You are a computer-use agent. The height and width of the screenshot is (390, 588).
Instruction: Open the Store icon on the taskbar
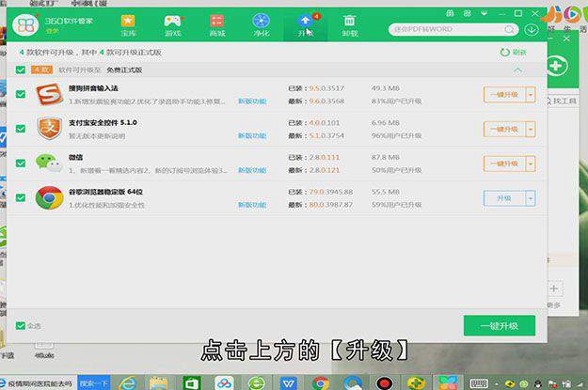pos(192,382)
